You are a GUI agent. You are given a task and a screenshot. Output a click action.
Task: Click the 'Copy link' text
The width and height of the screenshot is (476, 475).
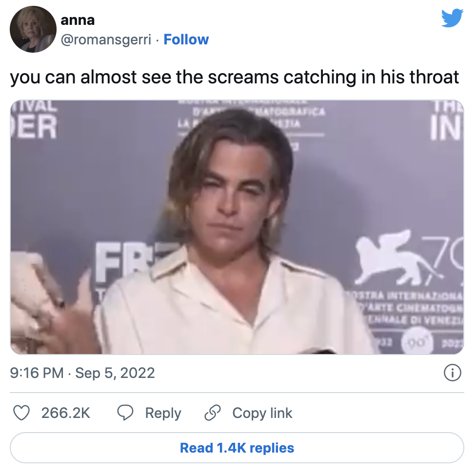[262, 413]
